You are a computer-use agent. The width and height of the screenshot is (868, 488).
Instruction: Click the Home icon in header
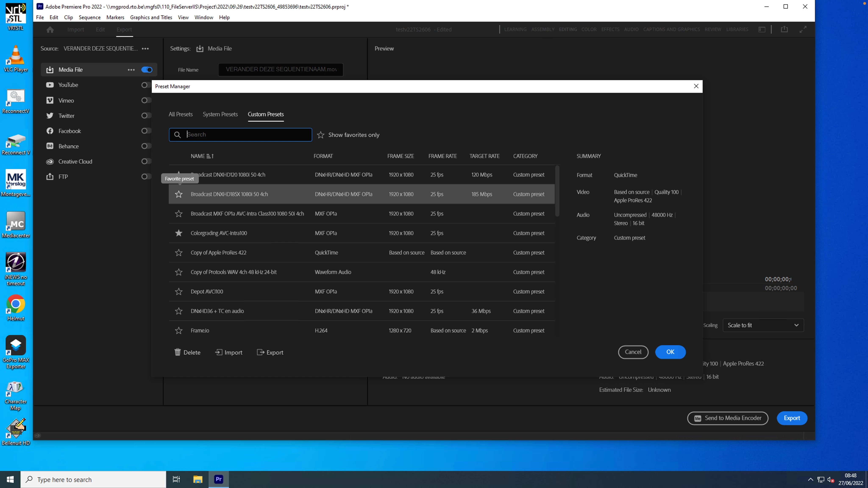click(50, 30)
